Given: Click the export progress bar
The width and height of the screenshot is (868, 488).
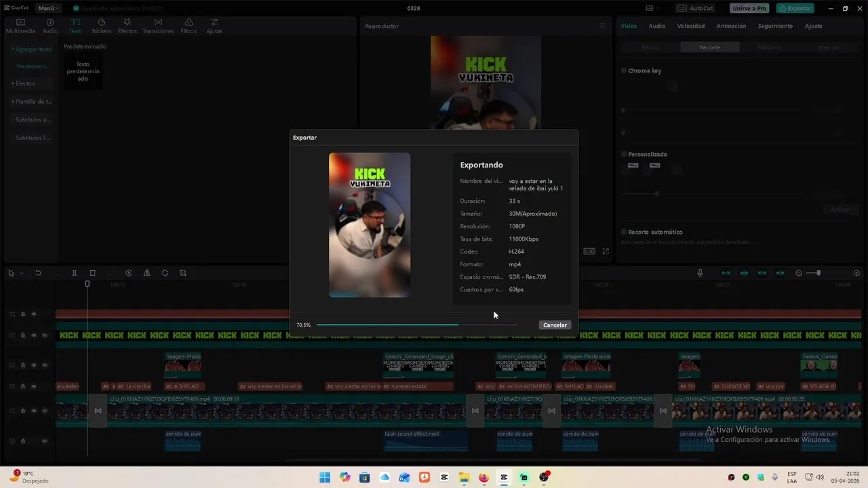Looking at the screenshot, I should pyautogui.click(x=417, y=325).
